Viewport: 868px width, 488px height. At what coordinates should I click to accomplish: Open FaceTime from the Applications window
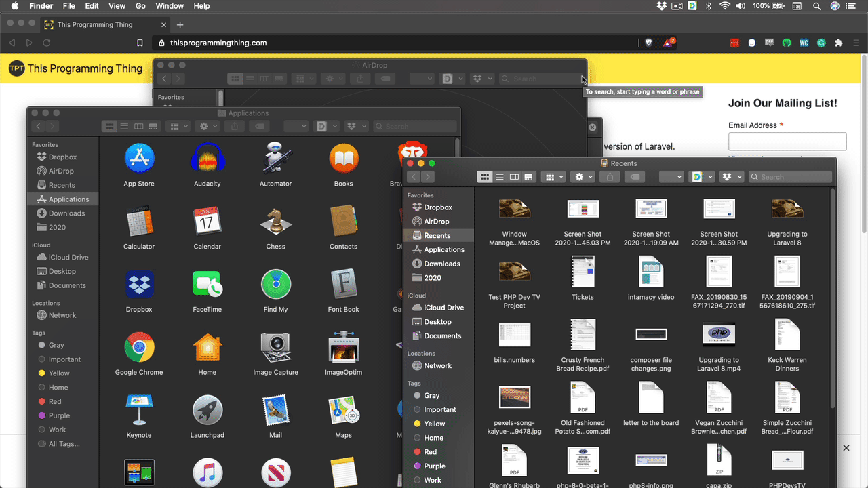coord(208,283)
